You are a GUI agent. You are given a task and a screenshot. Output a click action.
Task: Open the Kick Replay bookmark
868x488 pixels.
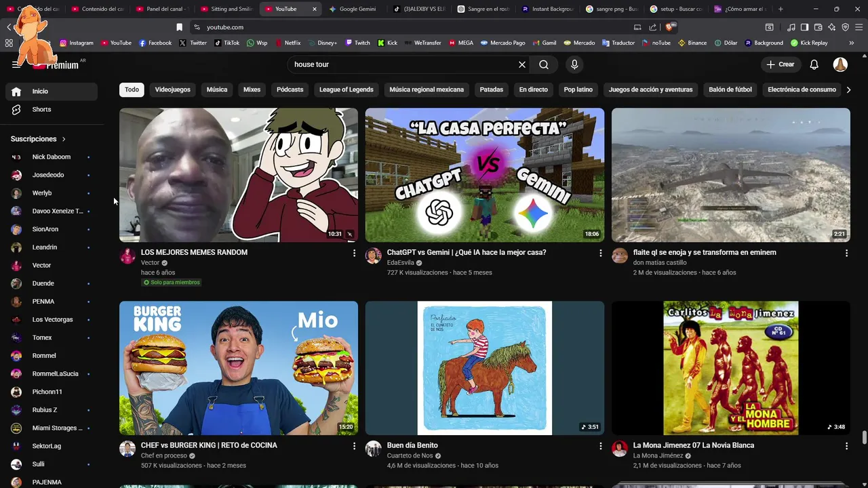click(809, 43)
